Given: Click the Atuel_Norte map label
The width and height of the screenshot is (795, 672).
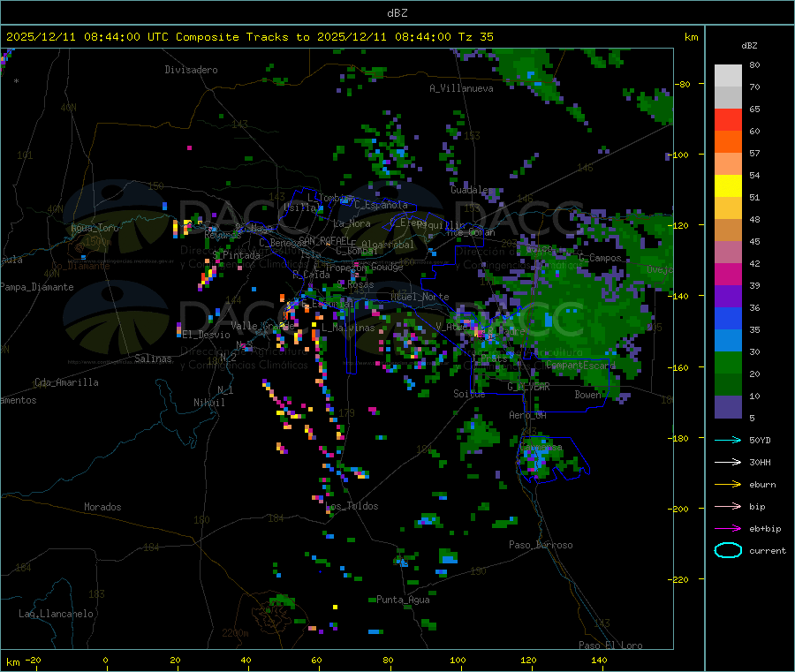Looking at the screenshot, I should click(420, 297).
